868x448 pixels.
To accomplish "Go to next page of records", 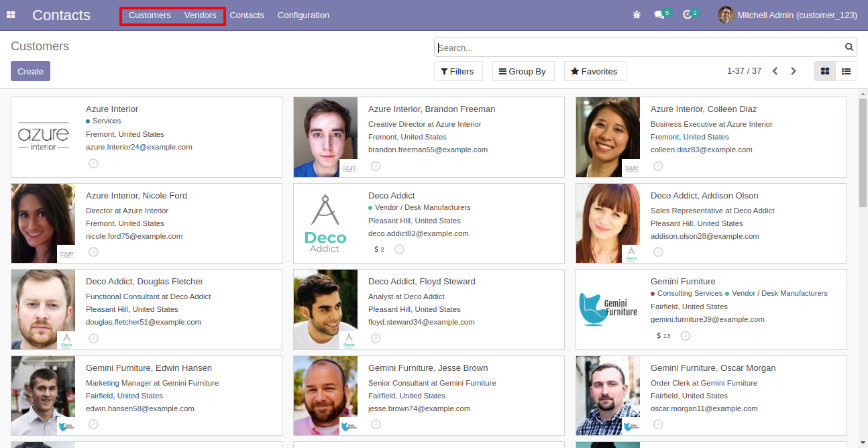I will coord(794,71).
